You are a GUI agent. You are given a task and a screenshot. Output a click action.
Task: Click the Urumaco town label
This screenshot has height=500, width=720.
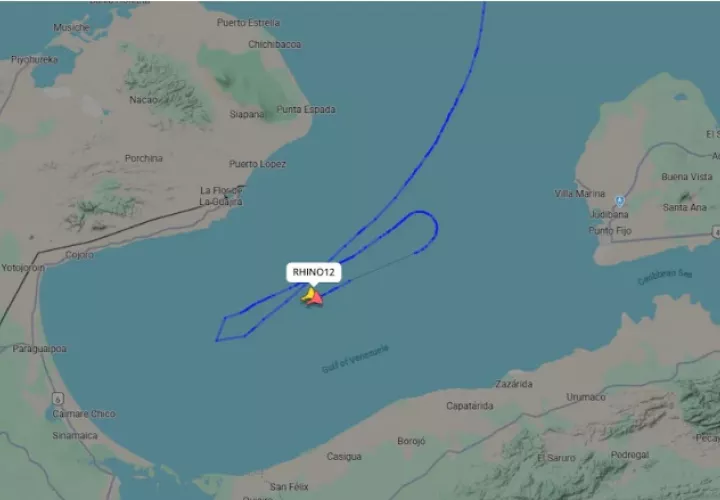point(585,397)
